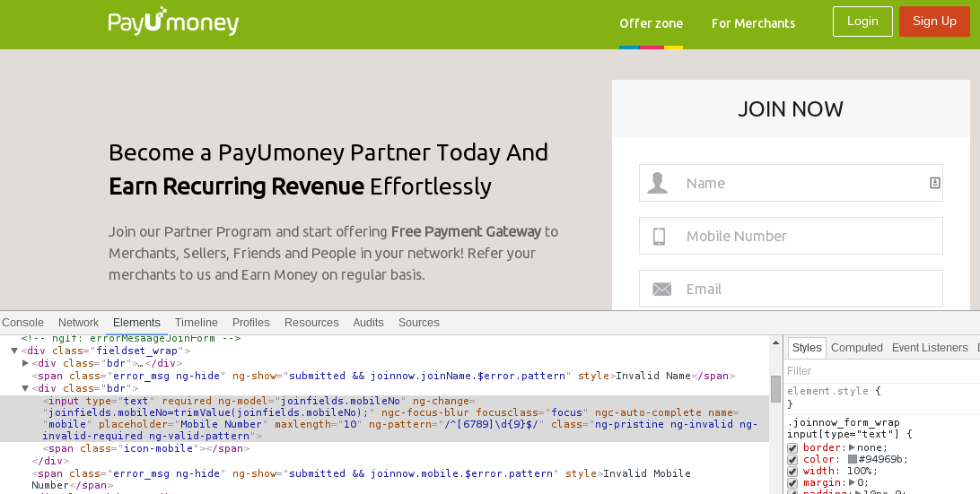Open the Offer zone page

tap(651, 23)
